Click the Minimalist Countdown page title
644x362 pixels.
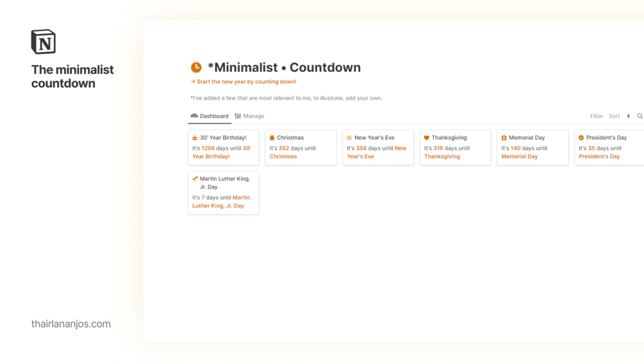(x=284, y=67)
